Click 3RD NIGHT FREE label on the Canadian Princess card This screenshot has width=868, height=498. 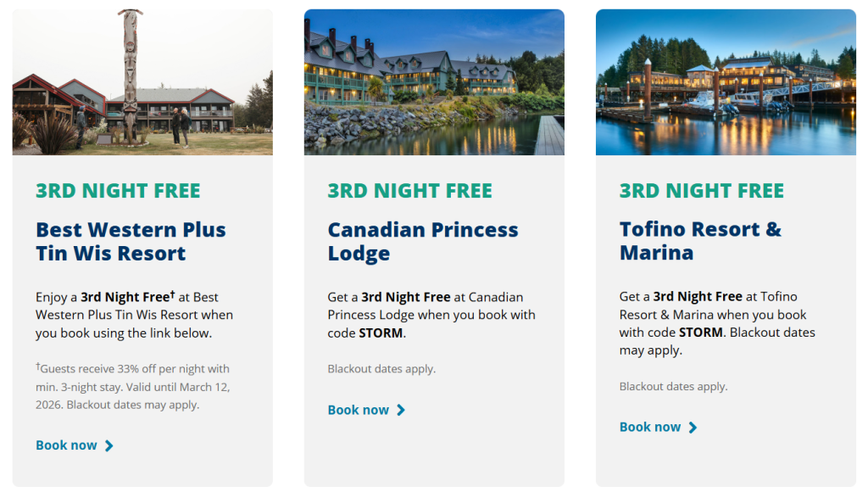[409, 191]
